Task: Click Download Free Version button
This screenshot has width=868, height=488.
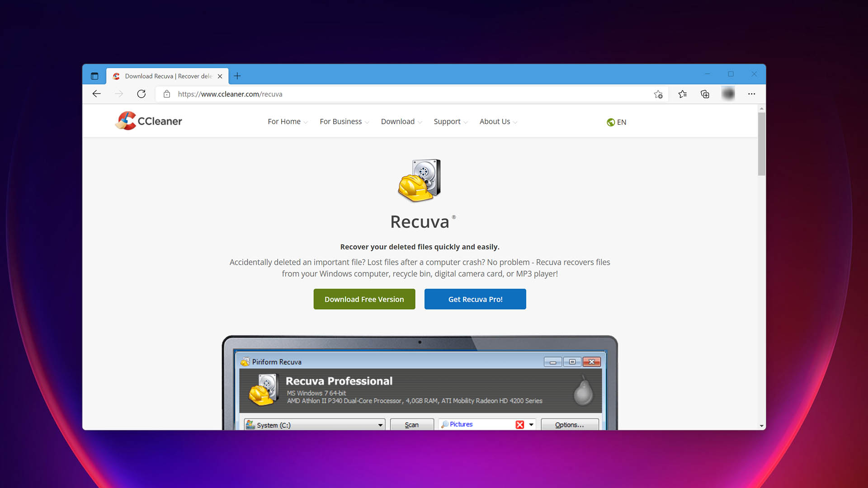Action: click(364, 299)
